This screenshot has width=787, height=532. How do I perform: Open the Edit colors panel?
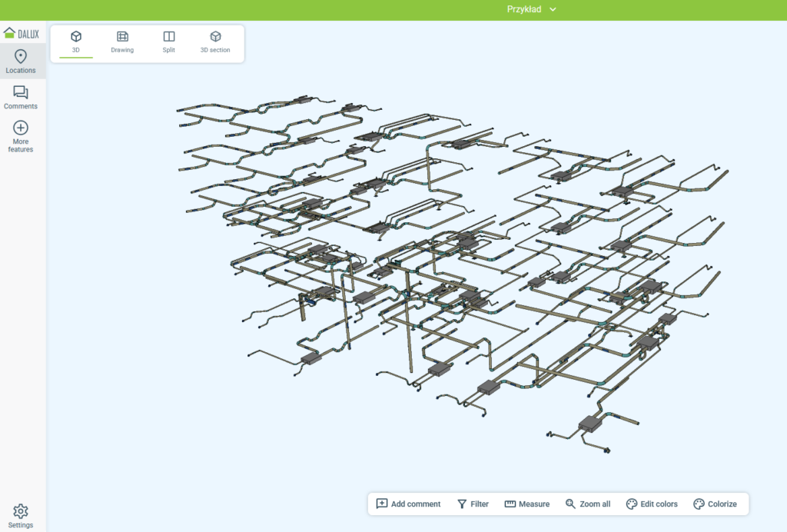coord(651,504)
